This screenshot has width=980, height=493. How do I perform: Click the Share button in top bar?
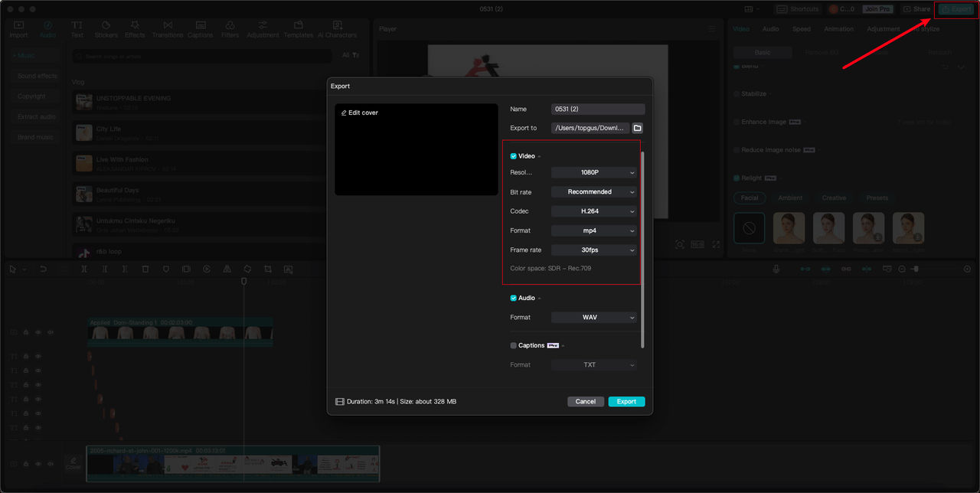pos(916,9)
